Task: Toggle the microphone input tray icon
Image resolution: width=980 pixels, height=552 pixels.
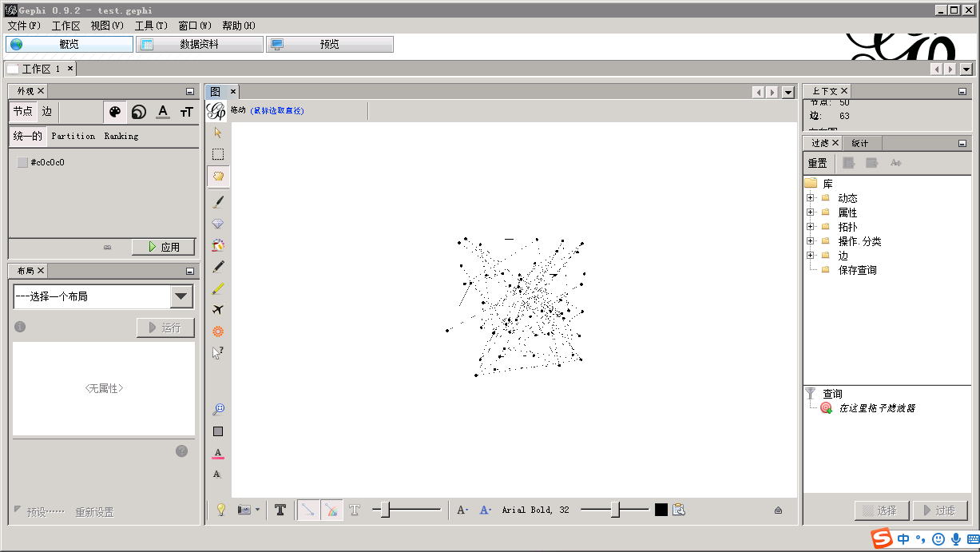Action: (956, 539)
